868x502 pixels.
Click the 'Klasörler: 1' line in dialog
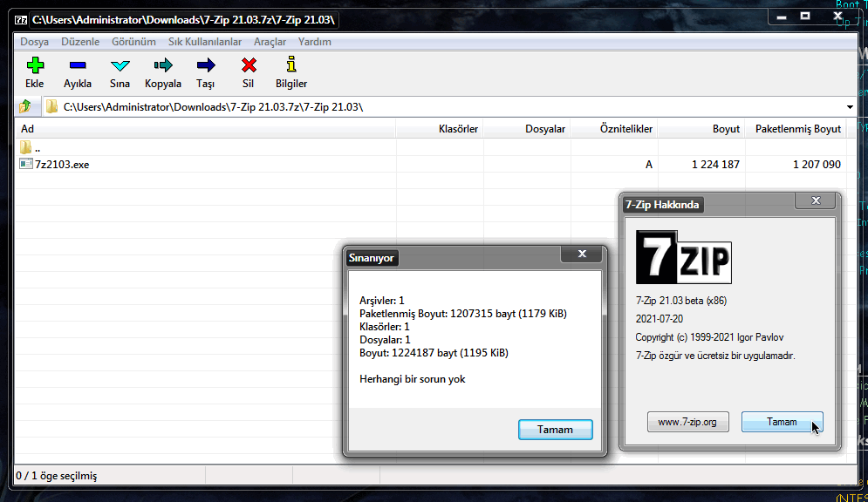[x=384, y=327]
